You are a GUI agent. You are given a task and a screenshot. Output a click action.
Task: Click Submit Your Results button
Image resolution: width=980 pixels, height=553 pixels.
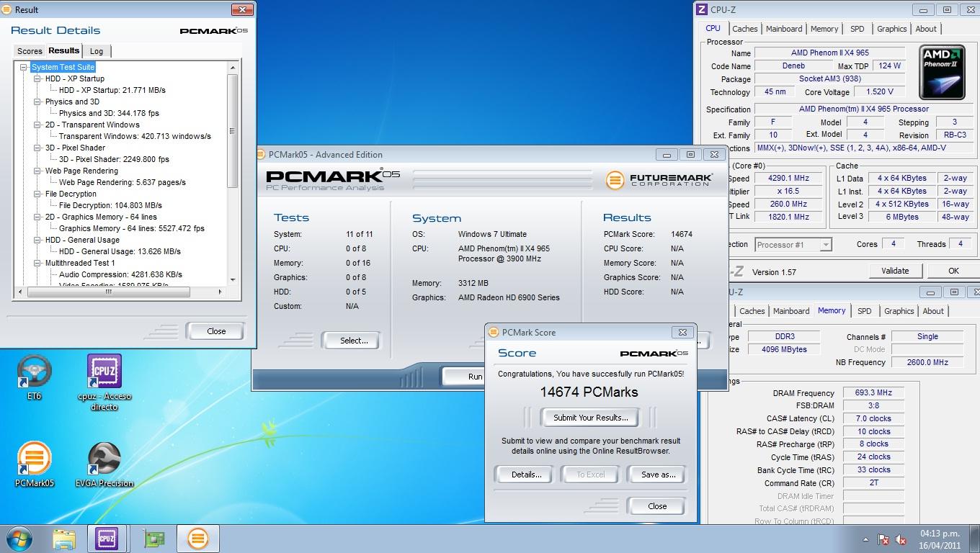(591, 418)
